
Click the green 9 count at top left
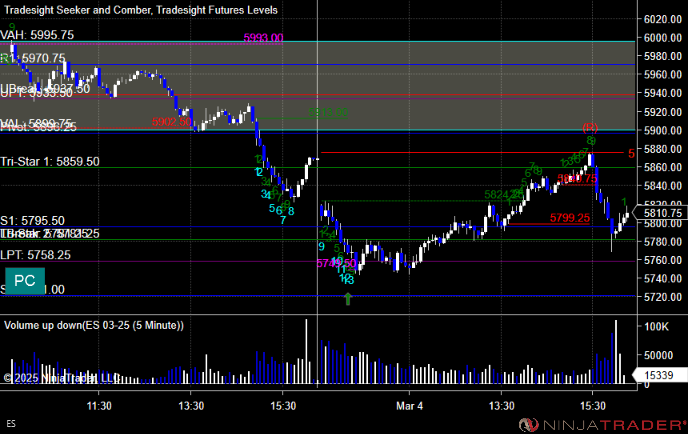point(12,27)
